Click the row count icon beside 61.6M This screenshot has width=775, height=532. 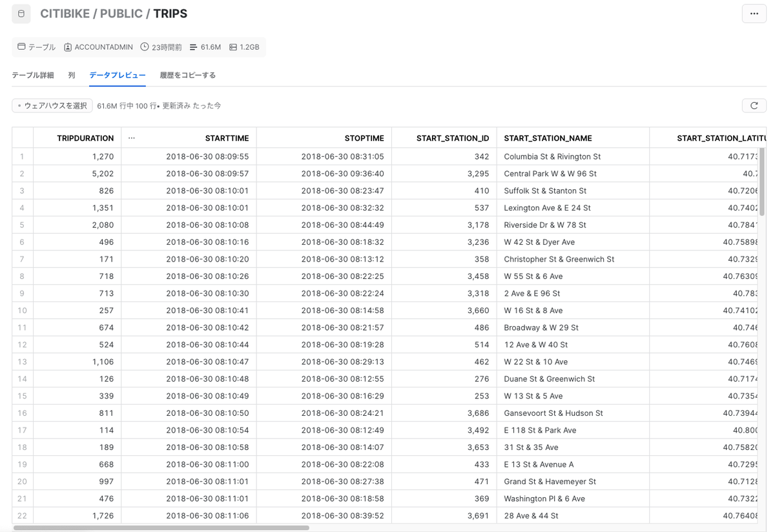click(x=194, y=47)
